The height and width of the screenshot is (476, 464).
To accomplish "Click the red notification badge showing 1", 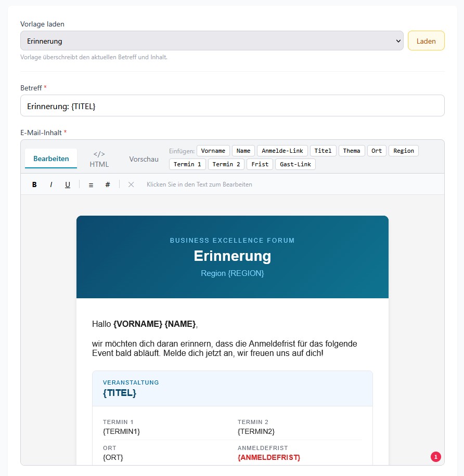I will pyautogui.click(x=435, y=456).
